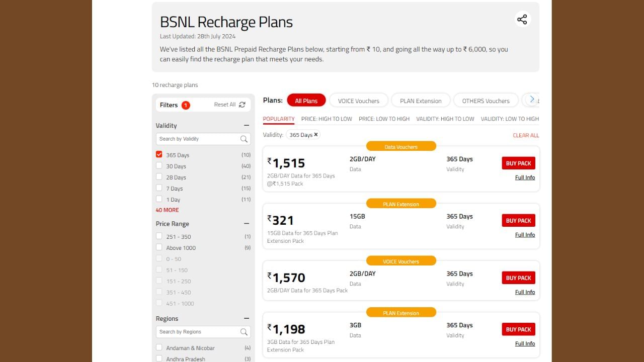
Task: Sort by Price: High to Low
Action: [327, 119]
